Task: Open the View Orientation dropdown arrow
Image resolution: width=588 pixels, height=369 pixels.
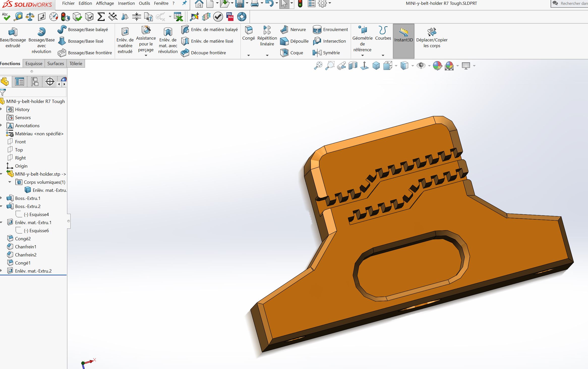Action: click(396, 66)
